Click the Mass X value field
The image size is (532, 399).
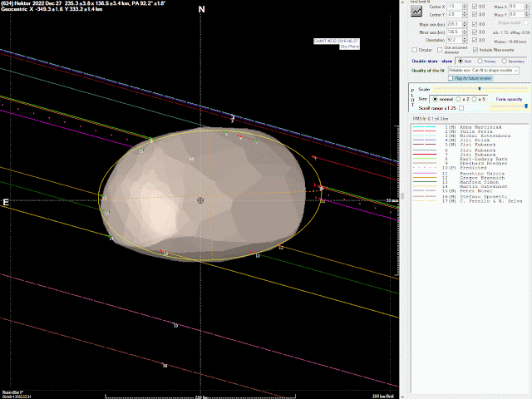click(517, 7)
